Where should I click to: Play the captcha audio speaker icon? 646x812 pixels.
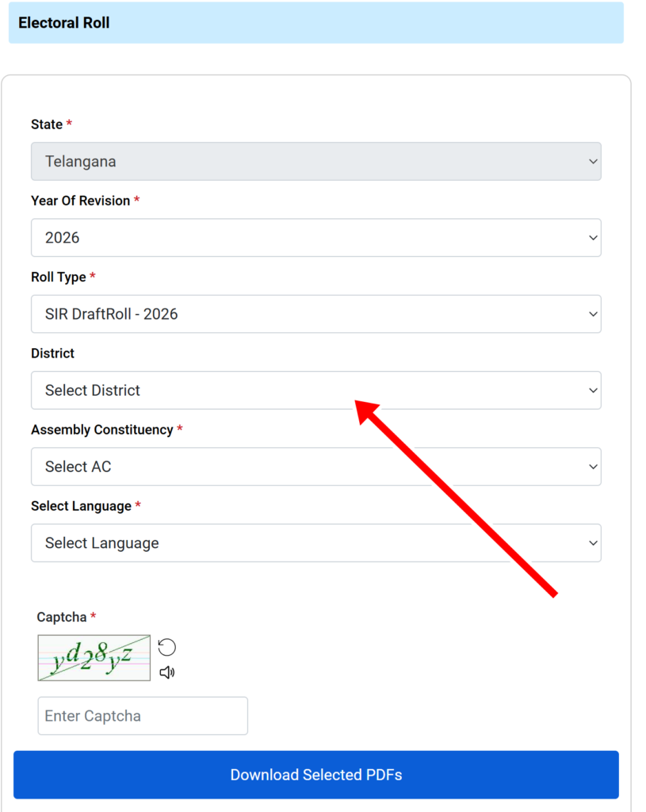pos(166,672)
